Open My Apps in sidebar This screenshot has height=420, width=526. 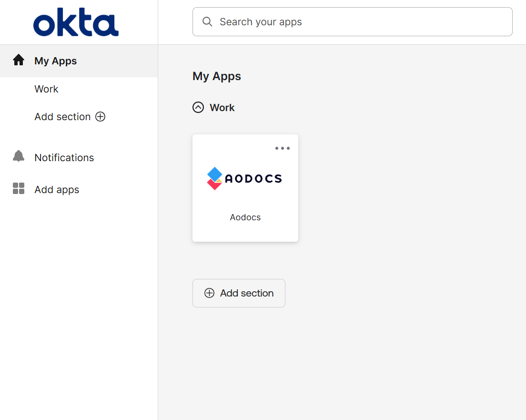79,61
